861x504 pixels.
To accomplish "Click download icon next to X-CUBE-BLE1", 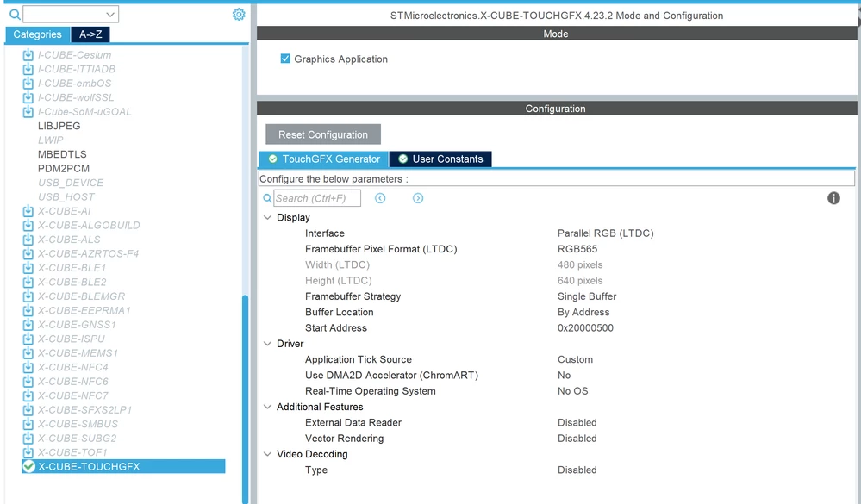I will pos(28,268).
